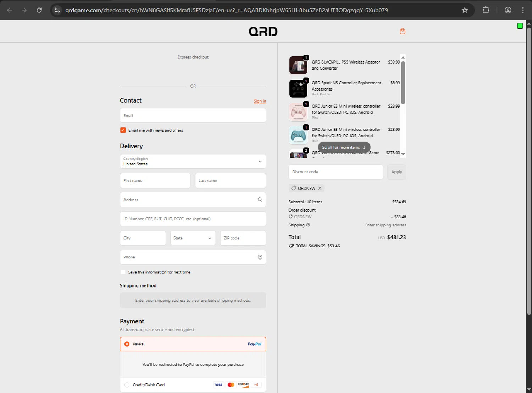The height and width of the screenshot is (393, 532).
Task: Click the QRD BLACKPILL PS5 Adaptor thumbnail
Action: click(x=298, y=65)
